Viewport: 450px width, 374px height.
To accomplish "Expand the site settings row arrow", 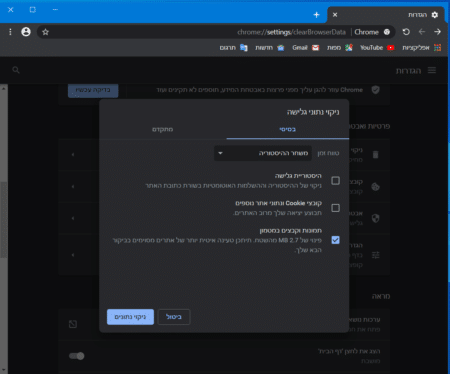I will click(x=73, y=255).
